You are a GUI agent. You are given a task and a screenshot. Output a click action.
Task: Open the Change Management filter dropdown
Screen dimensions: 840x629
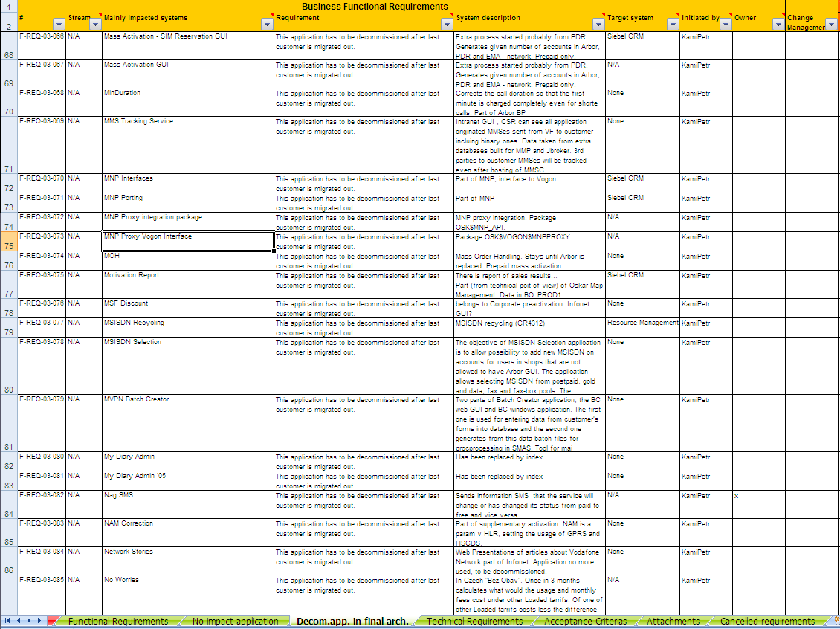[x=831, y=25]
